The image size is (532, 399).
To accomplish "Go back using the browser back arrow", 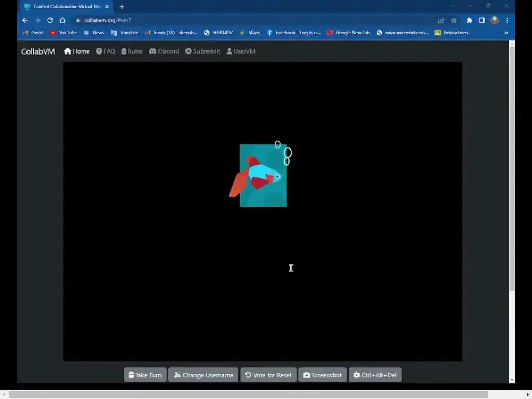I will [x=25, y=20].
